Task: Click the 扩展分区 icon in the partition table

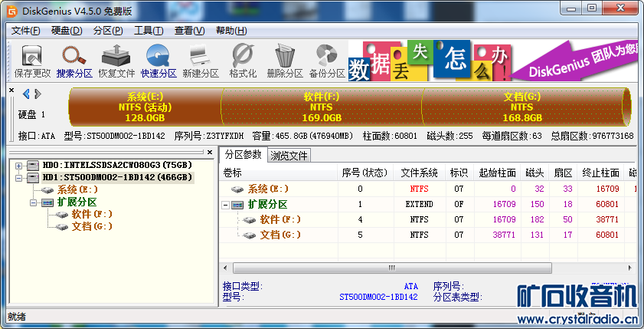Action: [237, 205]
